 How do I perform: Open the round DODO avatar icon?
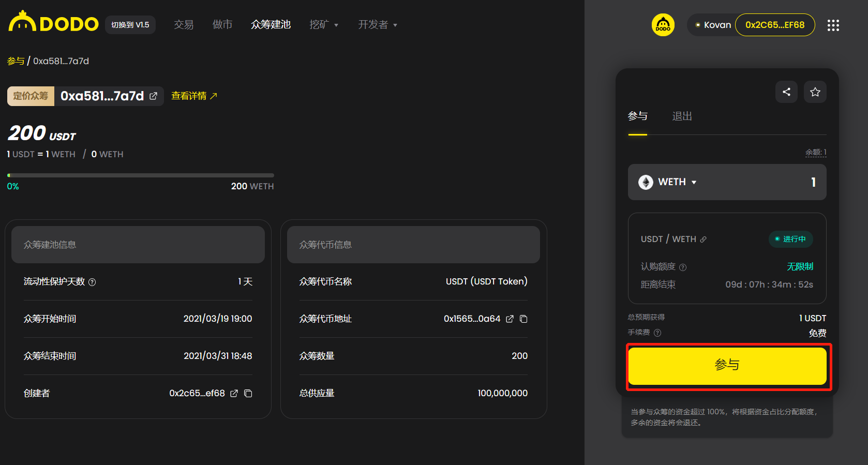pos(663,25)
